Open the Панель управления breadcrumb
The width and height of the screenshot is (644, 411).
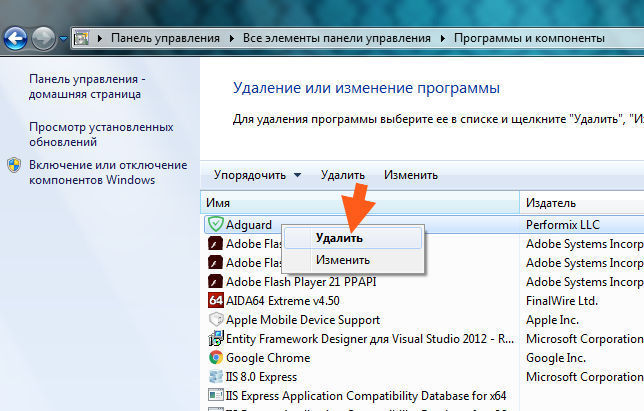[x=166, y=38]
